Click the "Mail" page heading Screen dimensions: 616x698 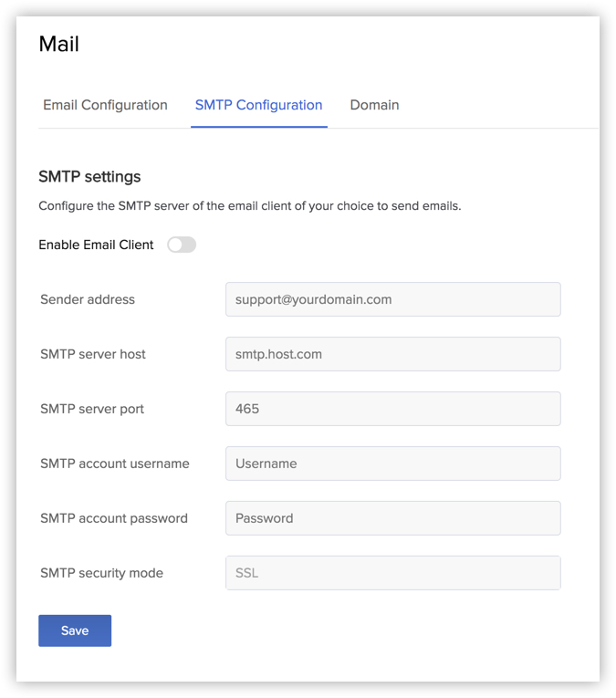coord(59,44)
